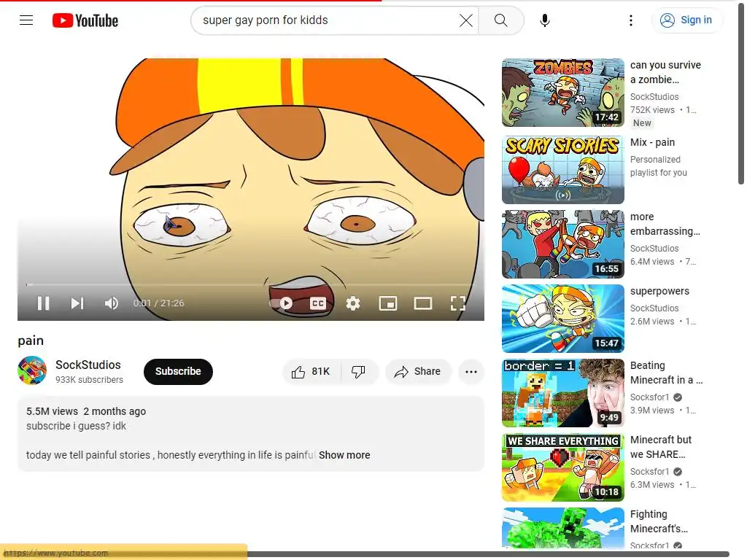The width and height of the screenshot is (747, 560).
Task: Start voice search with microphone
Action: point(545,20)
